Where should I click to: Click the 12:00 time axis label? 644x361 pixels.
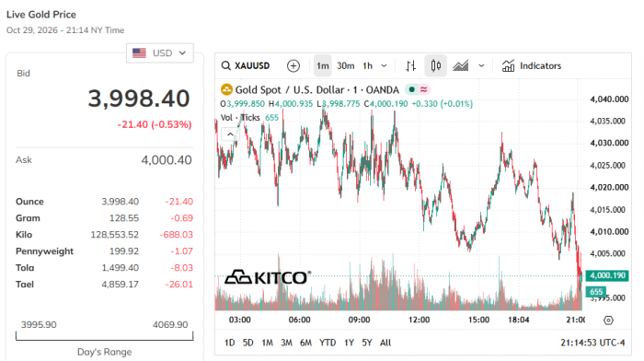[419, 320]
